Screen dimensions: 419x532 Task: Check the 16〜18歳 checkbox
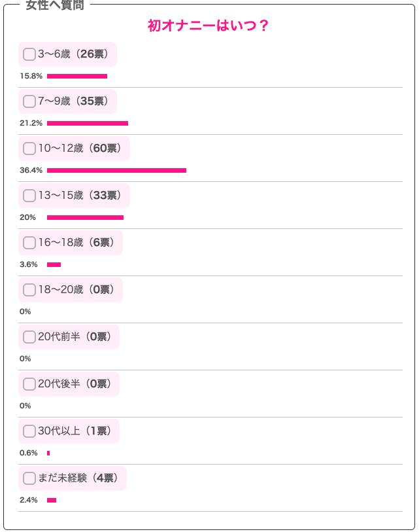(29, 243)
